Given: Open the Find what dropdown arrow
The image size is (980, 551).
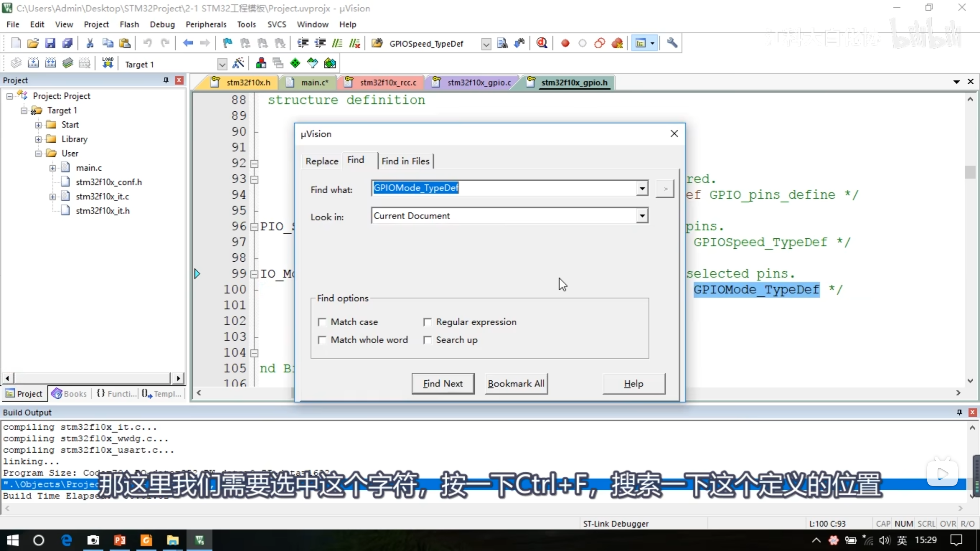Looking at the screenshot, I should coord(642,188).
